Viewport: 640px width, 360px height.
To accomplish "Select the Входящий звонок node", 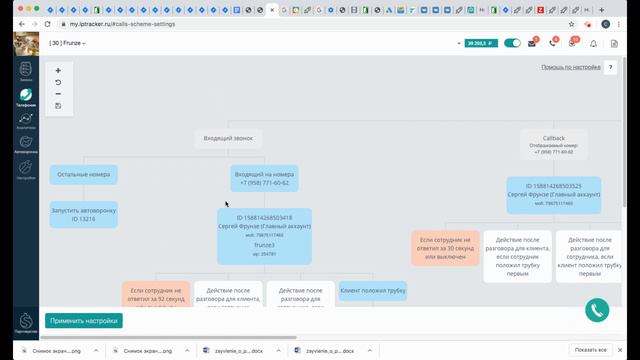I will pyautogui.click(x=228, y=138).
